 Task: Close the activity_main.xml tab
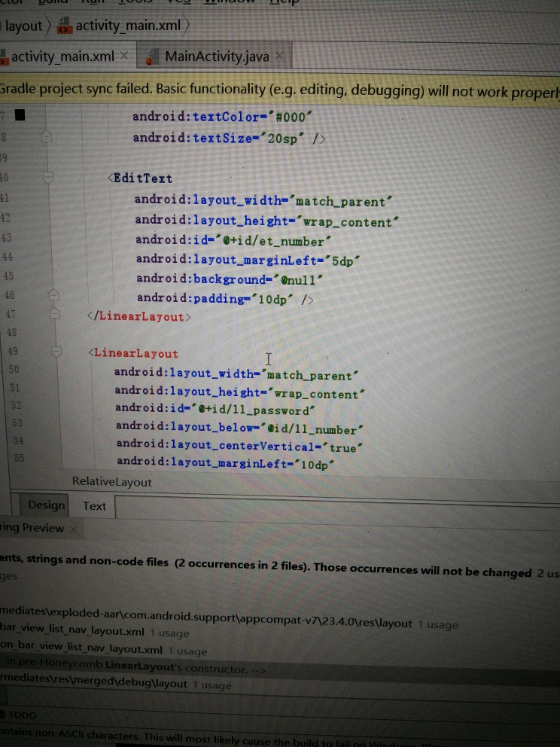[x=124, y=56]
